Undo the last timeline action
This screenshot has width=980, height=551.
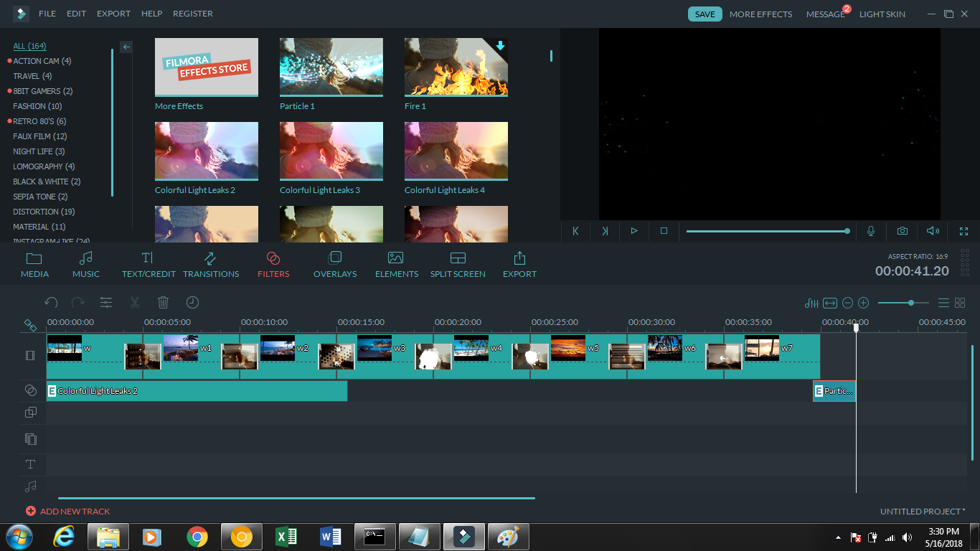click(x=51, y=303)
